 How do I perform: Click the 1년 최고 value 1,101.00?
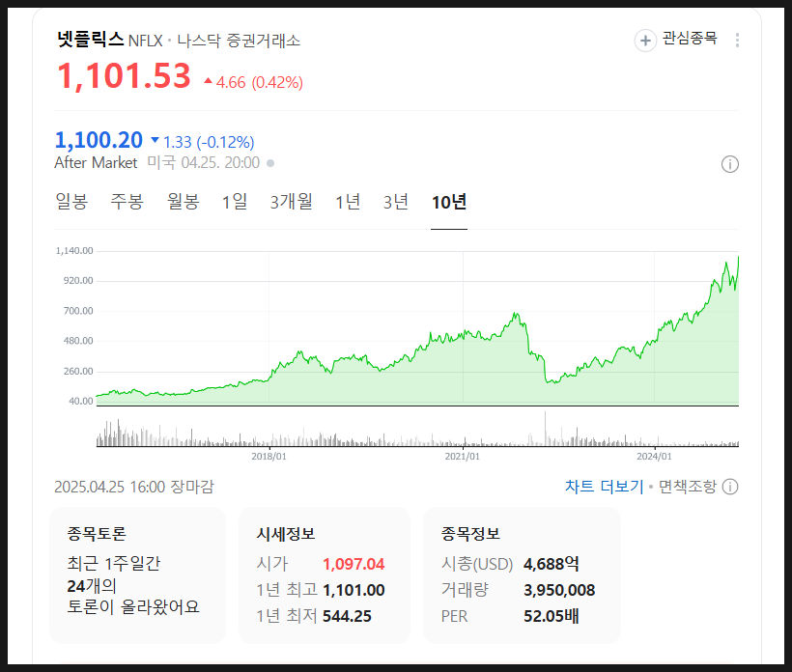(x=354, y=590)
